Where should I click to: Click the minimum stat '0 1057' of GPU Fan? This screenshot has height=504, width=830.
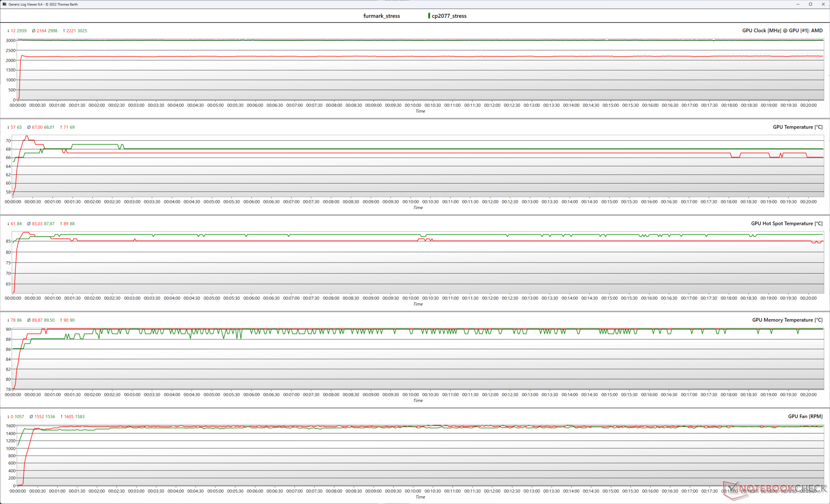pyautogui.click(x=16, y=417)
